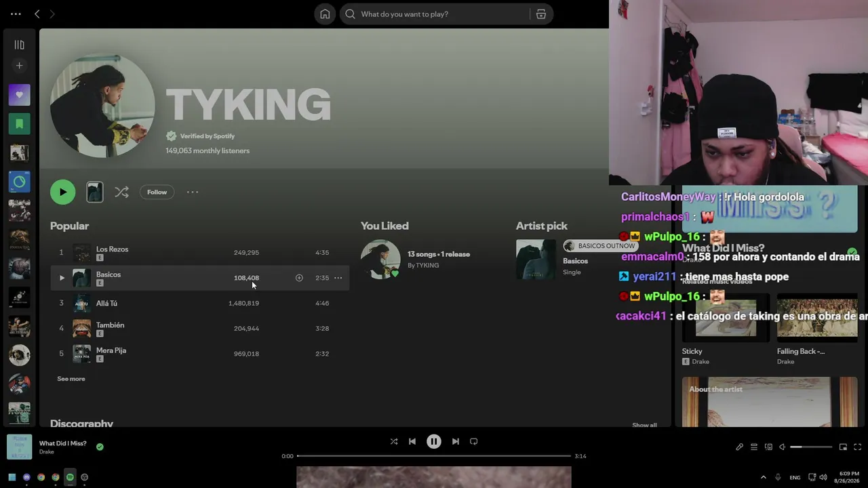Enable shuffle for TYKING artist page
Viewport: 868px width, 488px height.
121,192
